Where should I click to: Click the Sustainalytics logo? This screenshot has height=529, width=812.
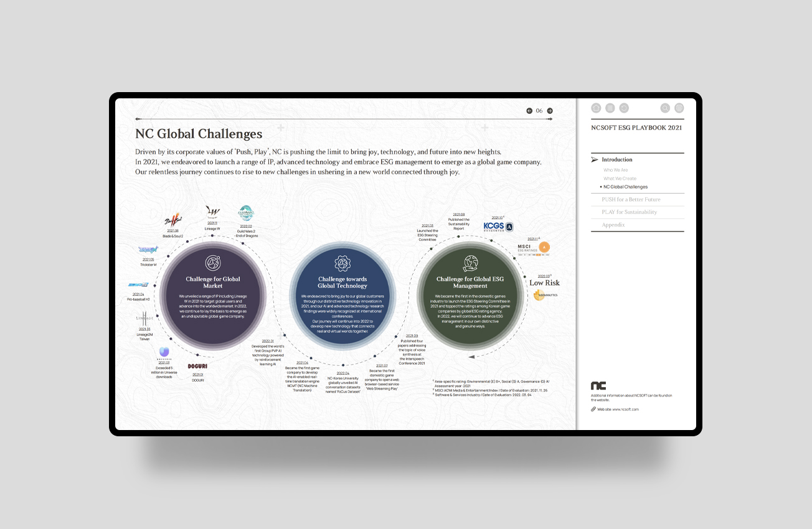(545, 295)
